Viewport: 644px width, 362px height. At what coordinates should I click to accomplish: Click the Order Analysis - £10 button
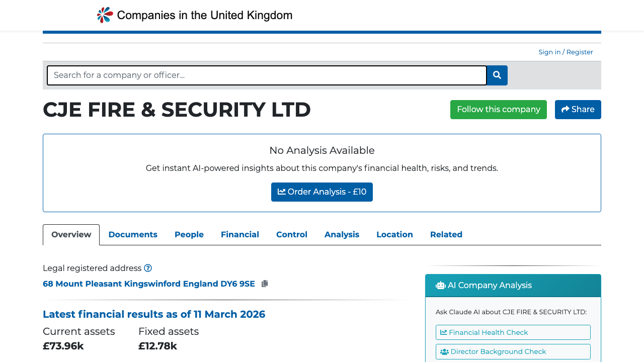(x=322, y=192)
